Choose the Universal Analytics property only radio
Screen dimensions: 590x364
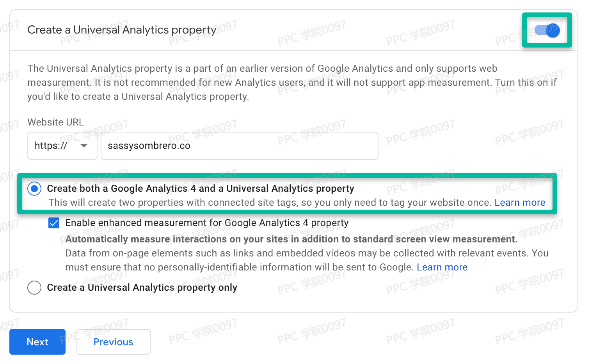click(x=34, y=288)
